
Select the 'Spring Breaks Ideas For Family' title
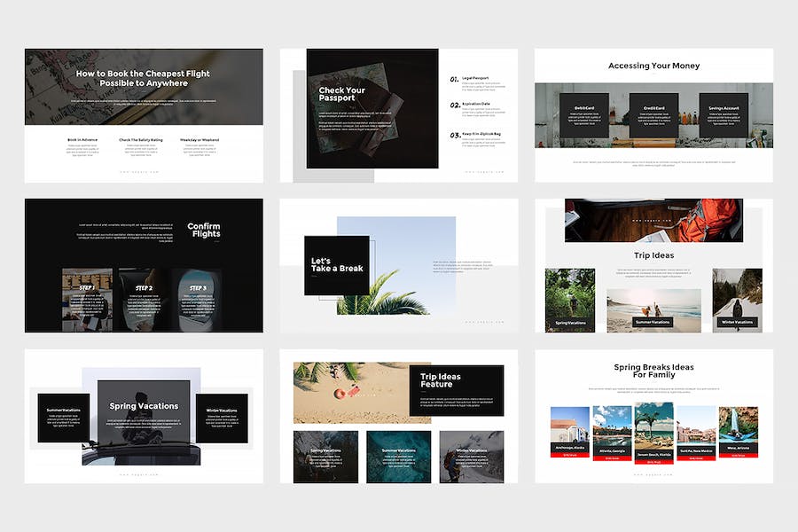point(653,371)
